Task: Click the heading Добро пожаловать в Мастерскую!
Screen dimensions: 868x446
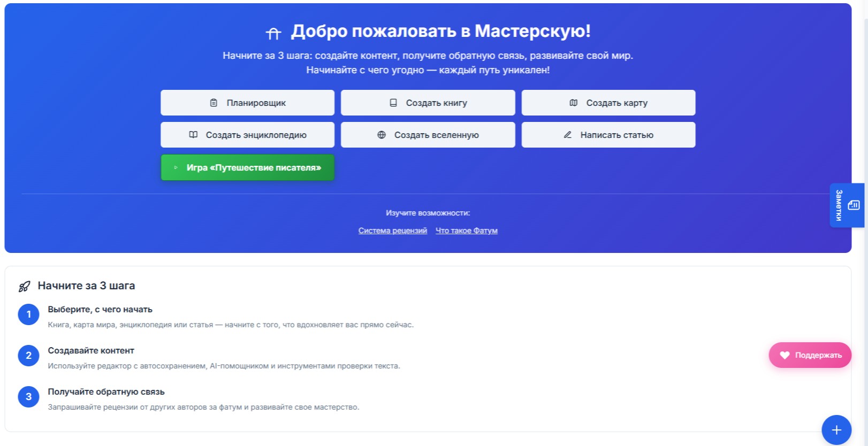Action: point(441,31)
